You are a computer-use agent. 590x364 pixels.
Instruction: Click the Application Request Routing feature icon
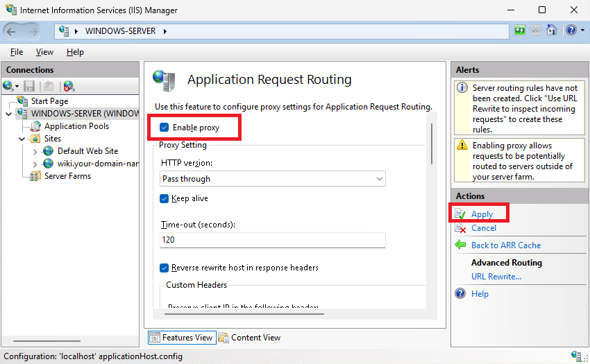point(164,80)
